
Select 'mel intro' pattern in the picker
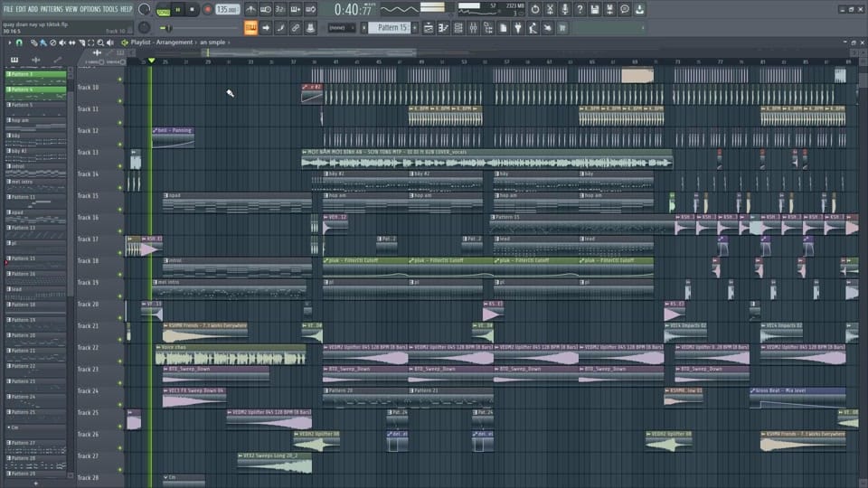click(x=36, y=182)
